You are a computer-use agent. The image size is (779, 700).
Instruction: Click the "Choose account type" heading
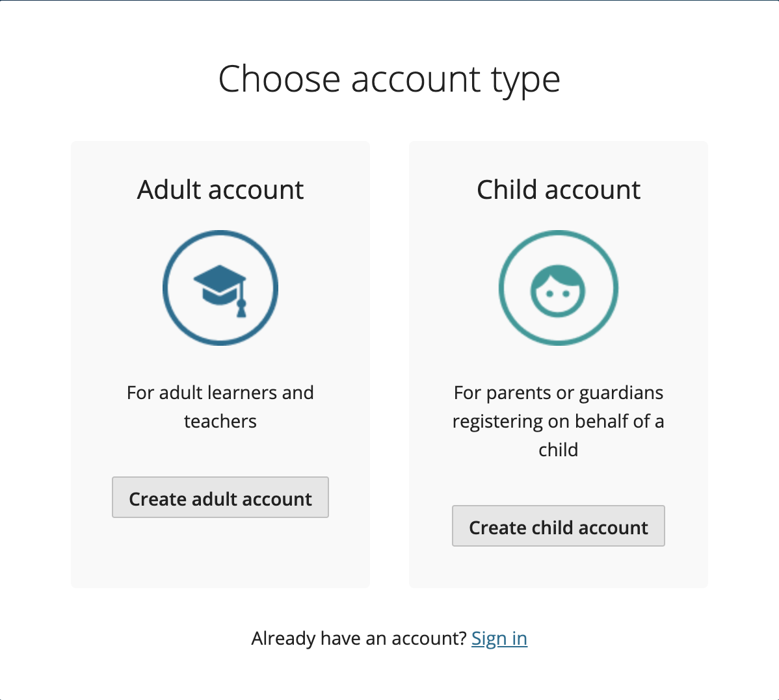[x=389, y=79]
